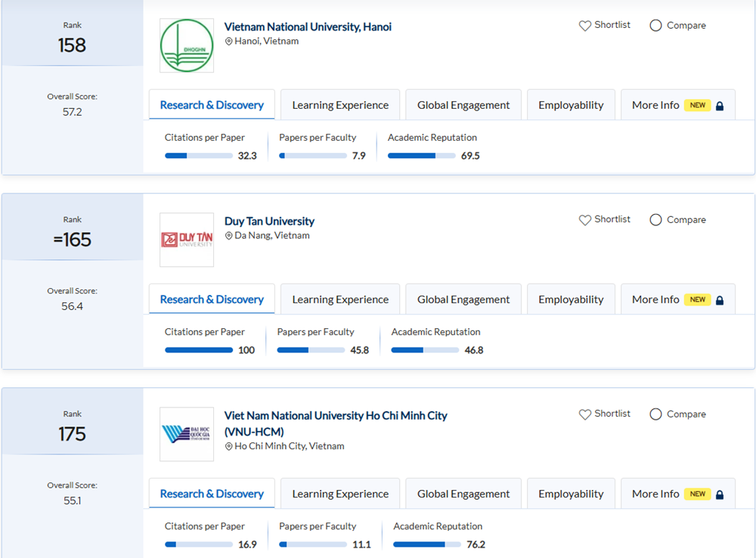Click Duy Tan Citations per Paper bar

[199, 350]
